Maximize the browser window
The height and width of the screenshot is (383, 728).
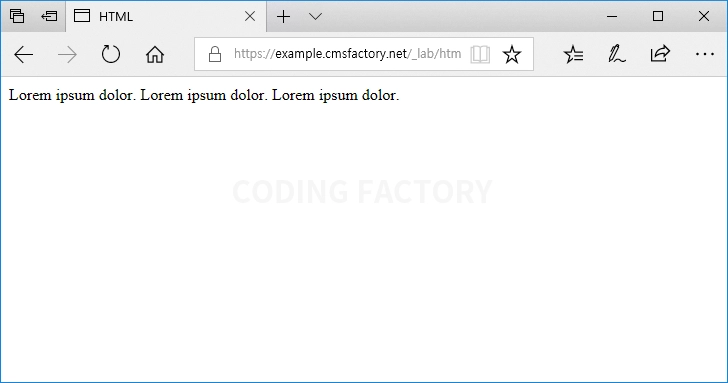(x=657, y=16)
